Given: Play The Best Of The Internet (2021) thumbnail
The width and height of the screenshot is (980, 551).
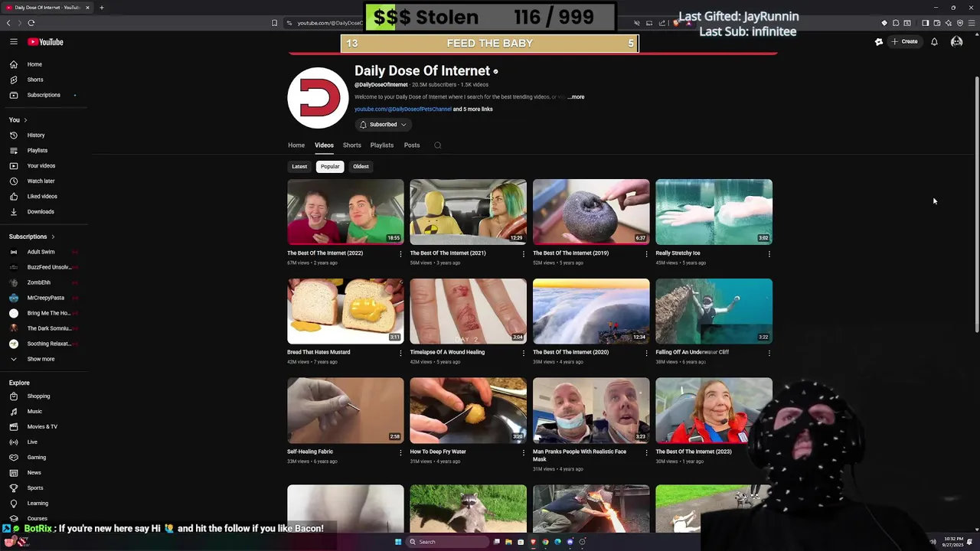Looking at the screenshot, I should 468,212.
